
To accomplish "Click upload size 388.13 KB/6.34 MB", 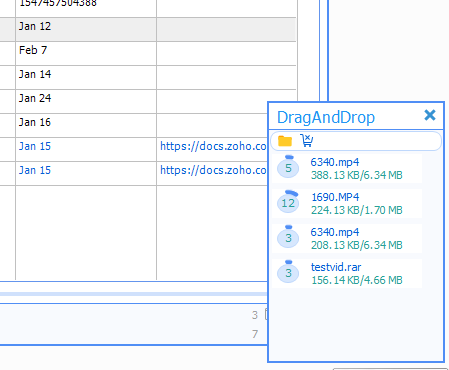I will 357,175.
